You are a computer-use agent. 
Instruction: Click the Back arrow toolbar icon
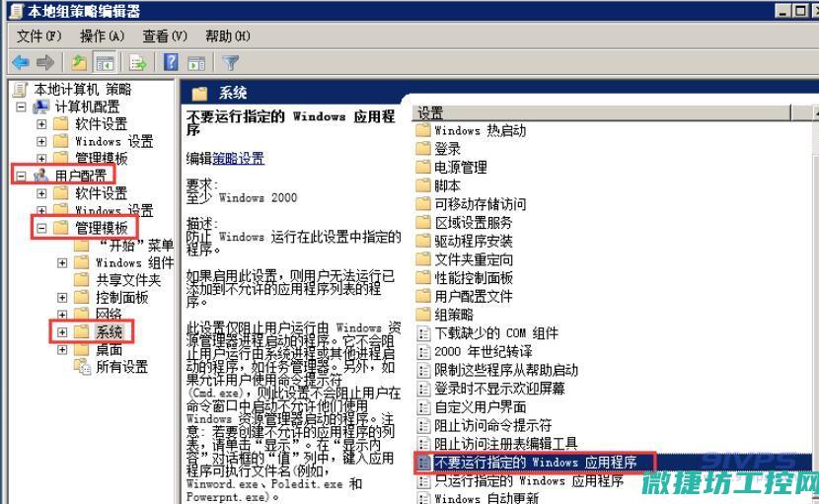point(21,63)
